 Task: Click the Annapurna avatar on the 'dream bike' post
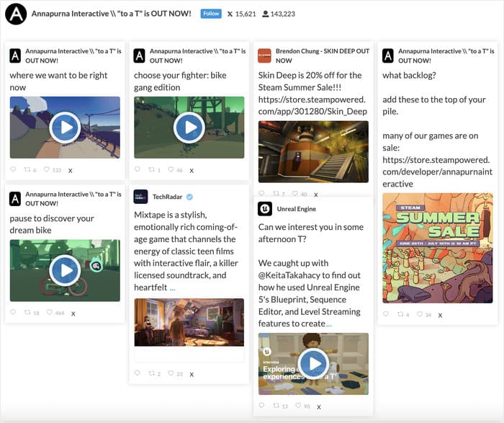15,198
